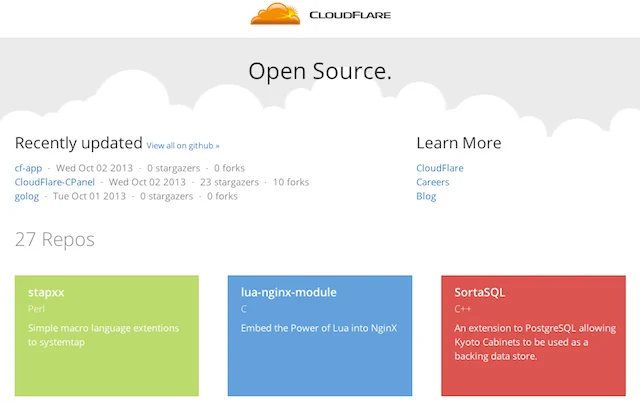Click the Perl language label on stapxx
The height and width of the screenshot is (404, 640).
(x=36, y=309)
